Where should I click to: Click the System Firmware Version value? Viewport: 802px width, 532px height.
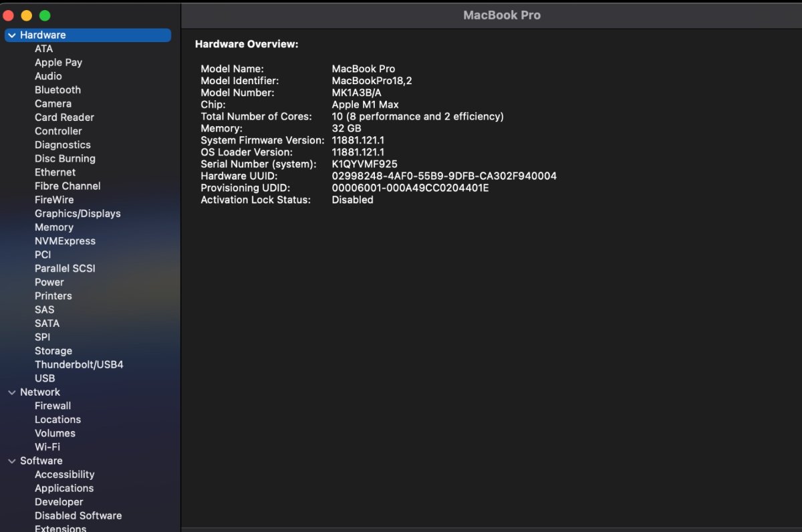tap(358, 140)
